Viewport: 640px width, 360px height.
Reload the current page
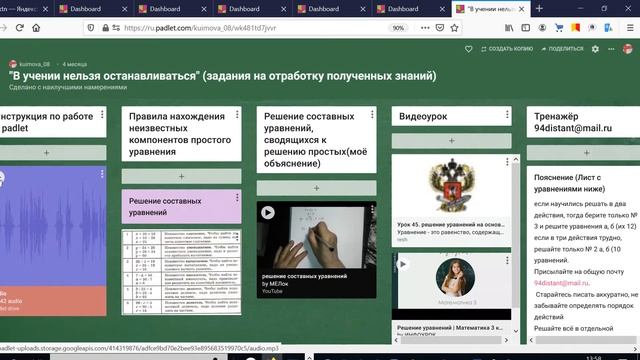tap(19, 28)
